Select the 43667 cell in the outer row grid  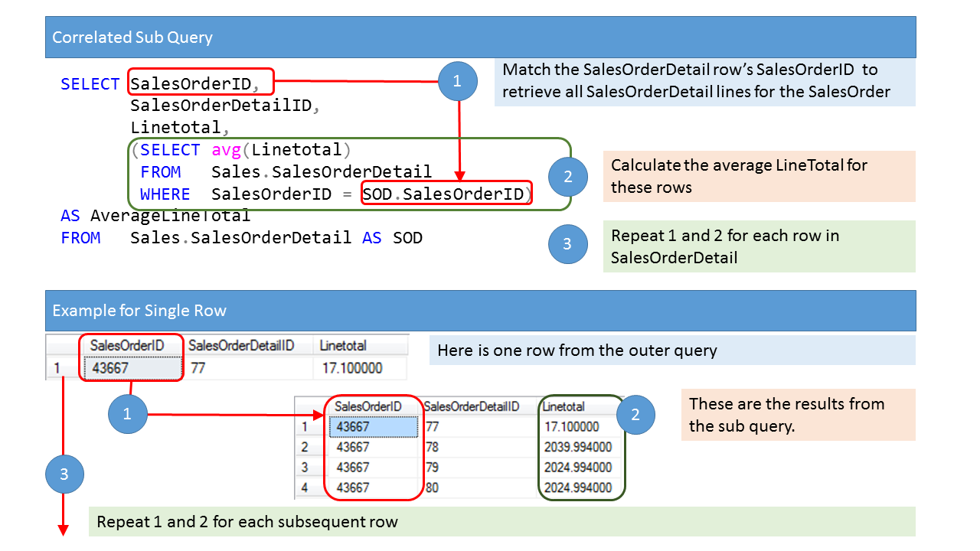[x=133, y=368]
